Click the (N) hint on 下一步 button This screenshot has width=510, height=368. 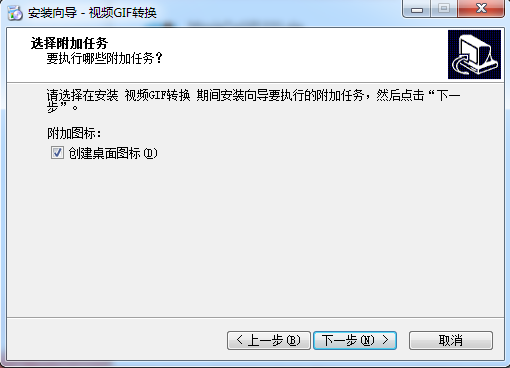[x=367, y=340]
